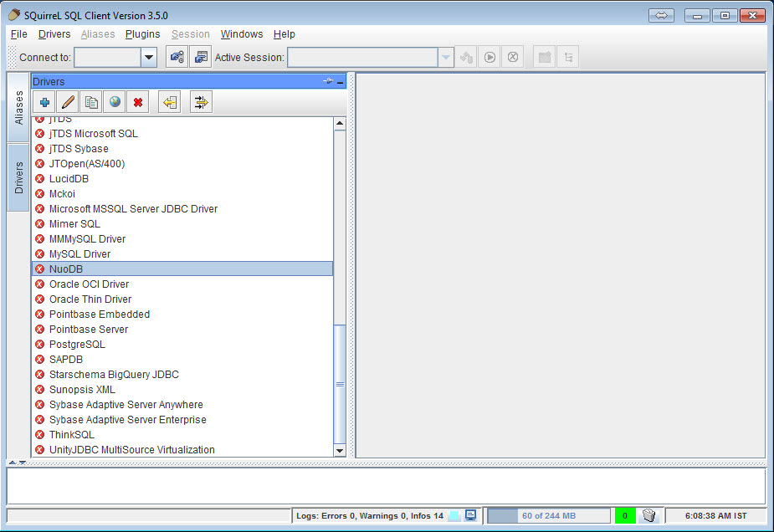The image size is (774, 532).
Task: Click the red status icon beside MySQL Driver
Action: pyautogui.click(x=40, y=253)
